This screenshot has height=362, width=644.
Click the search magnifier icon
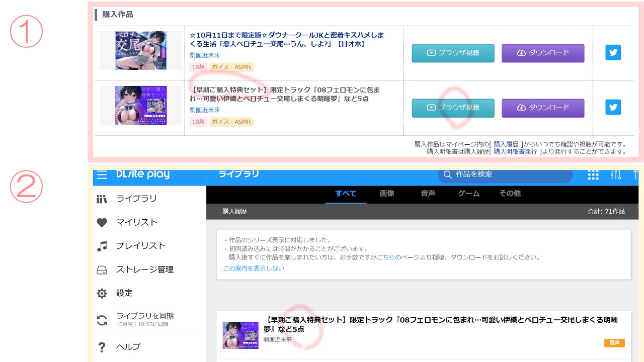(x=447, y=174)
